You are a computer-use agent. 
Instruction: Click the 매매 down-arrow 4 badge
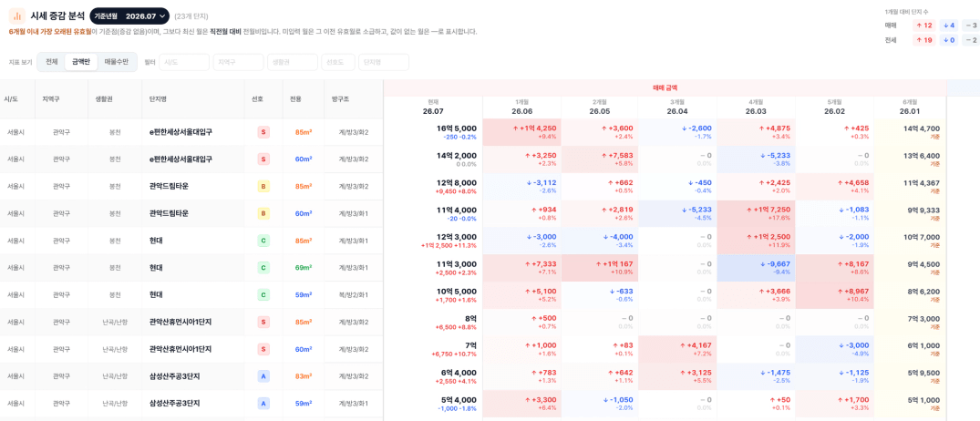click(x=949, y=26)
